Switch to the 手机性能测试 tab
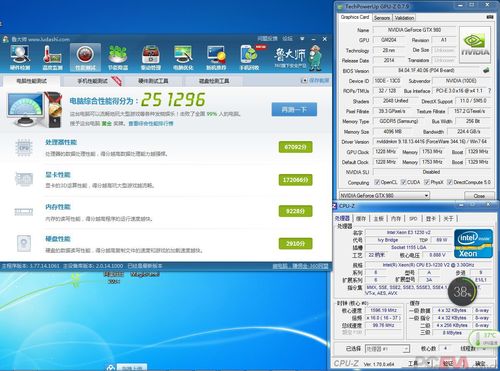This screenshot has height=371, width=500. (93, 81)
